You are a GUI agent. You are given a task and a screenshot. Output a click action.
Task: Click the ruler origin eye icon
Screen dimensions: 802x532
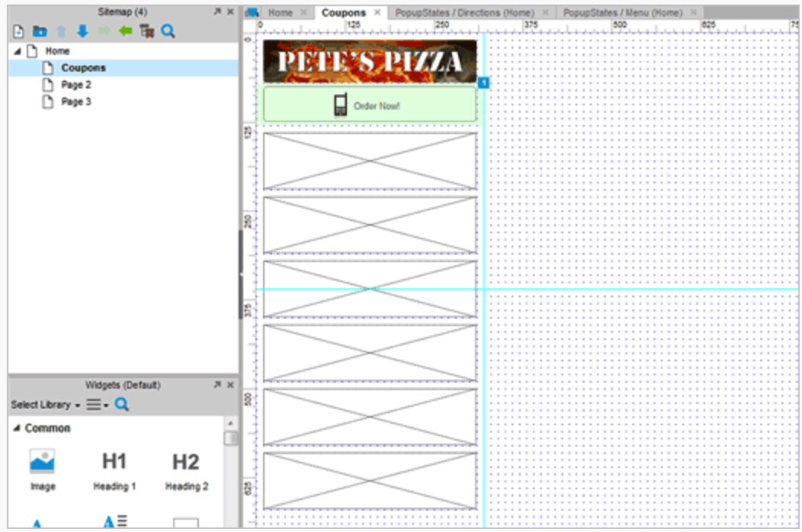249,39
